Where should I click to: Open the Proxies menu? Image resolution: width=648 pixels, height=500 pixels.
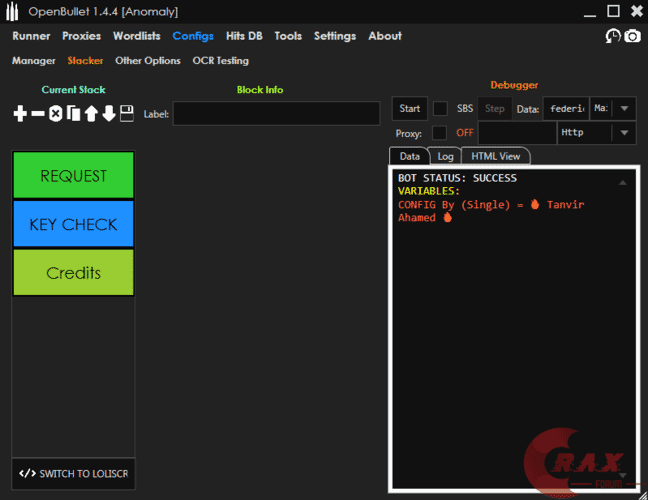81,36
